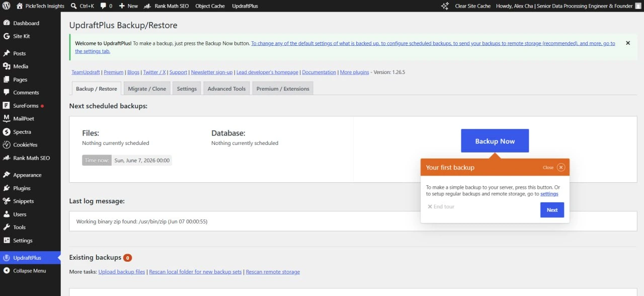Click the Working binary zip found log message

tap(142, 221)
